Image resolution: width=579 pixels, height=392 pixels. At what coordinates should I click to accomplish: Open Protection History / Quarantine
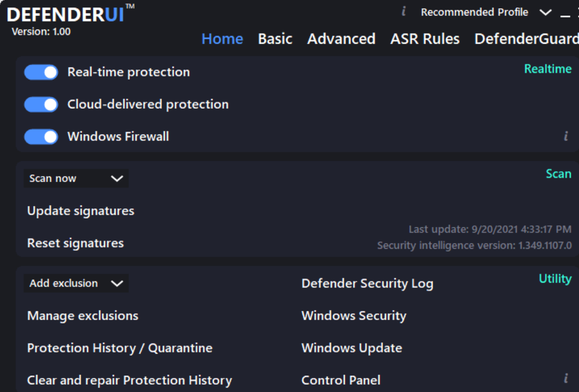click(119, 348)
